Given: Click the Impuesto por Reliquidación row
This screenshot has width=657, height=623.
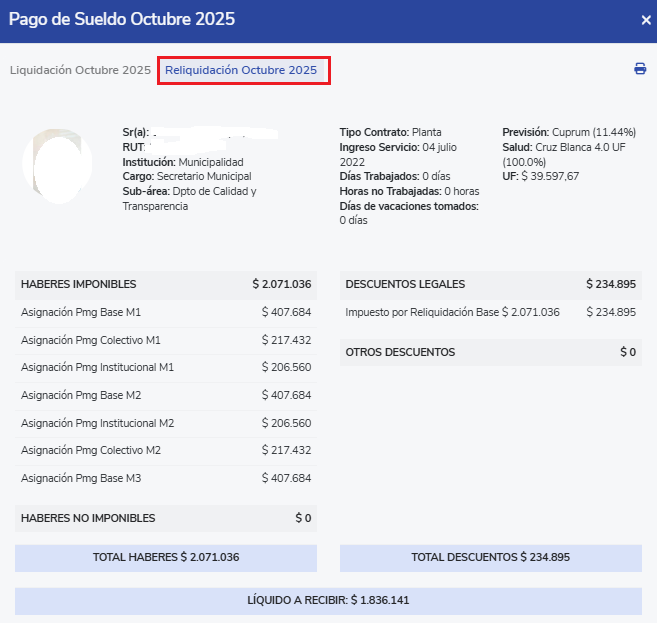Looking at the screenshot, I should [x=490, y=312].
